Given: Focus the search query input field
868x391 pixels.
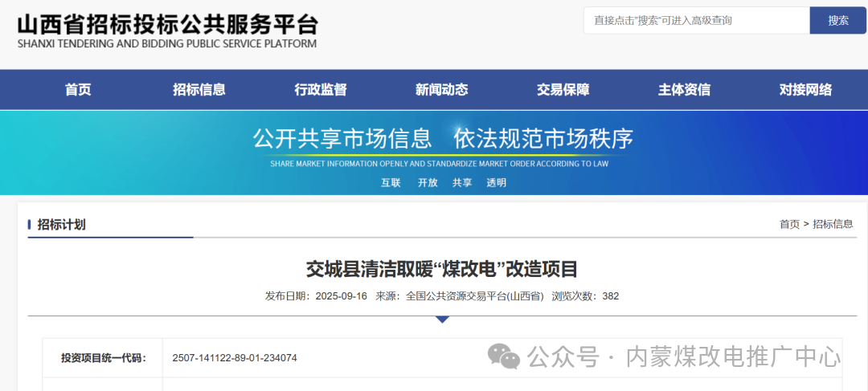Looking at the screenshot, I should pos(695,20).
